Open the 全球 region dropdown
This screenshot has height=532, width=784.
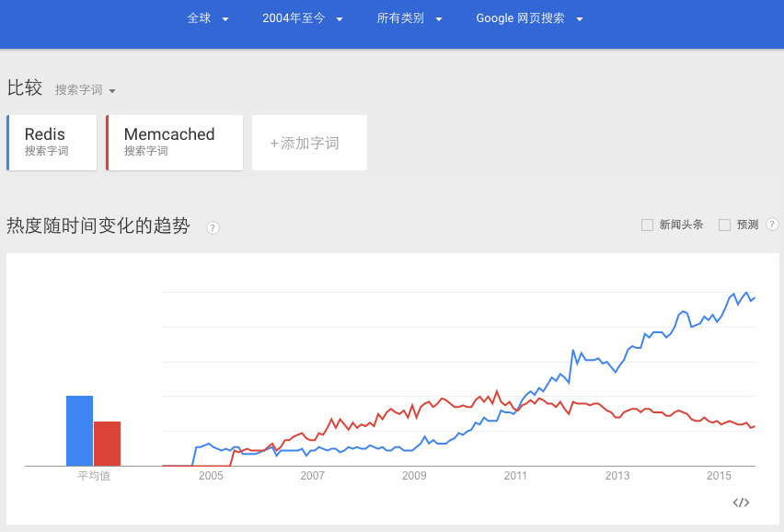point(204,17)
